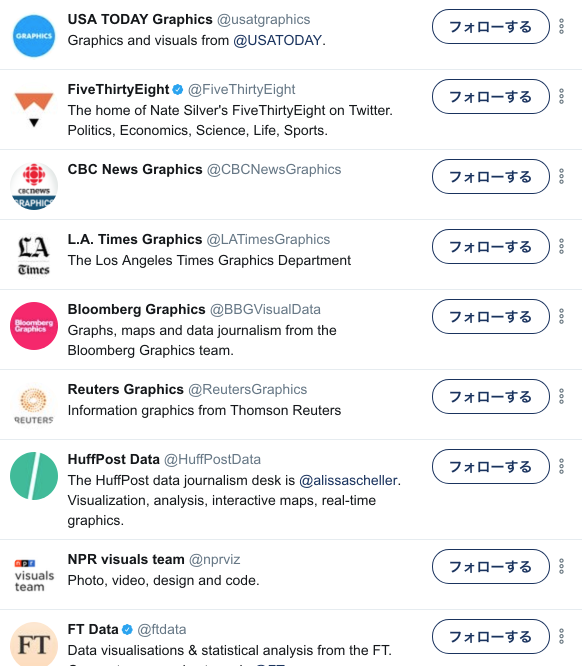582x666 pixels.
Task: Open the @alissascheller mention link
Action: (348, 480)
